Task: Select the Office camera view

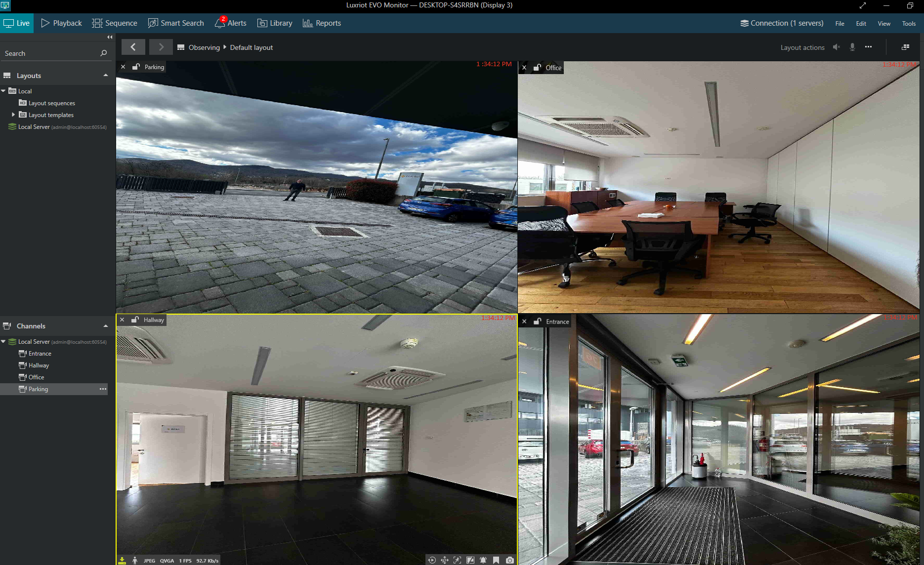Action: (718, 187)
